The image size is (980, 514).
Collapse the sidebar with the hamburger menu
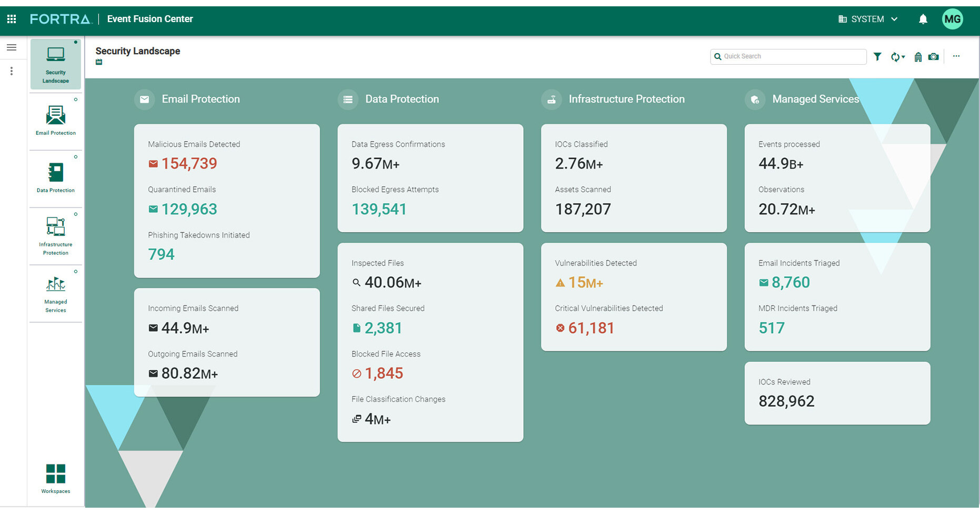[x=12, y=46]
